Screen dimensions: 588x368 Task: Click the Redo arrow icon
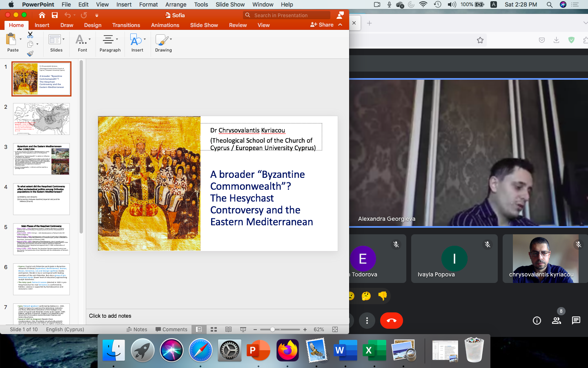pos(84,15)
